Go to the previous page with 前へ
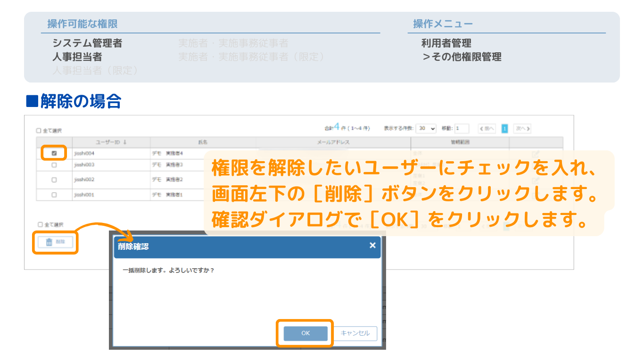This screenshot has height=362, width=644. [x=487, y=128]
